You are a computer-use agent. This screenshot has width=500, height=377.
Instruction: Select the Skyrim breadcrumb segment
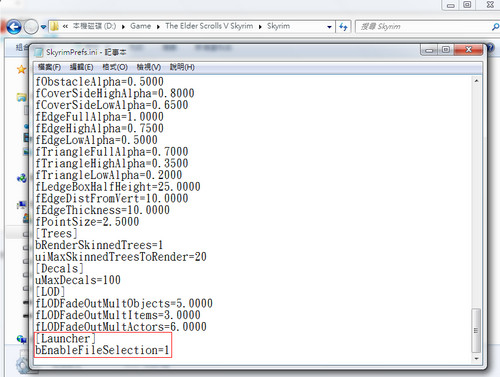[278, 26]
